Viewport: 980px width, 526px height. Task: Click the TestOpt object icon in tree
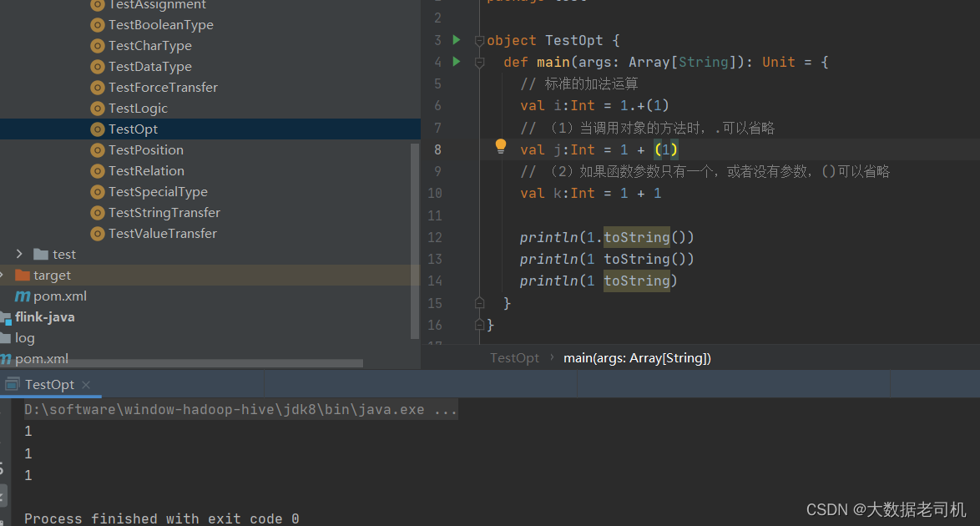click(97, 129)
